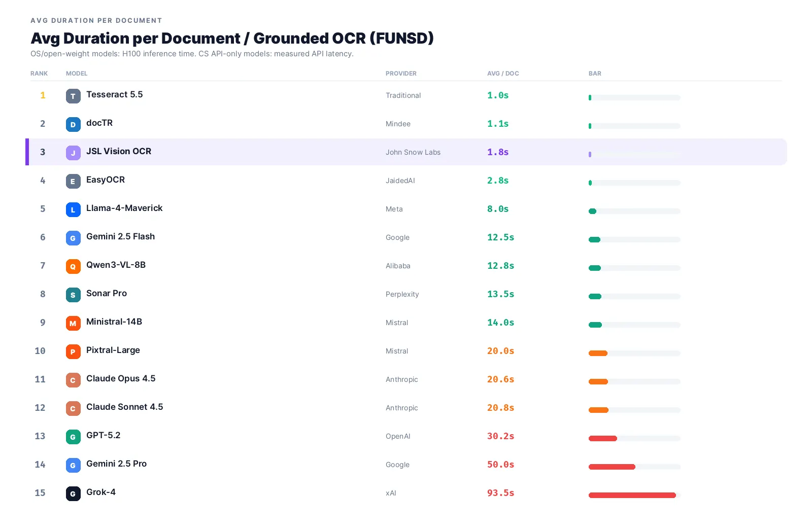
Task: Click the Traditional provider label
Action: pyautogui.click(x=403, y=96)
